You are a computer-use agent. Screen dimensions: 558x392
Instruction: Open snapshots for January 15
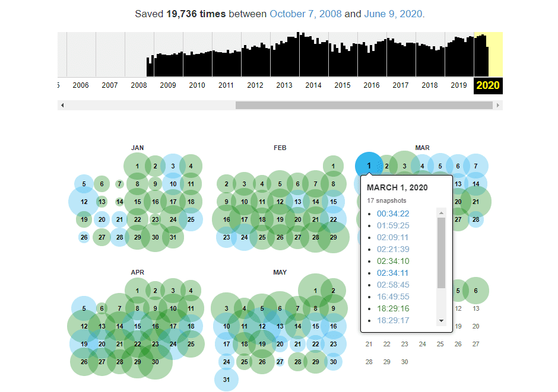(137, 202)
